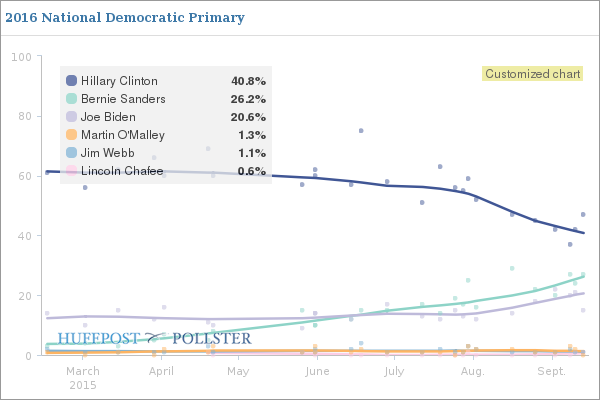Click Jim Webb legend color dot

71,153
